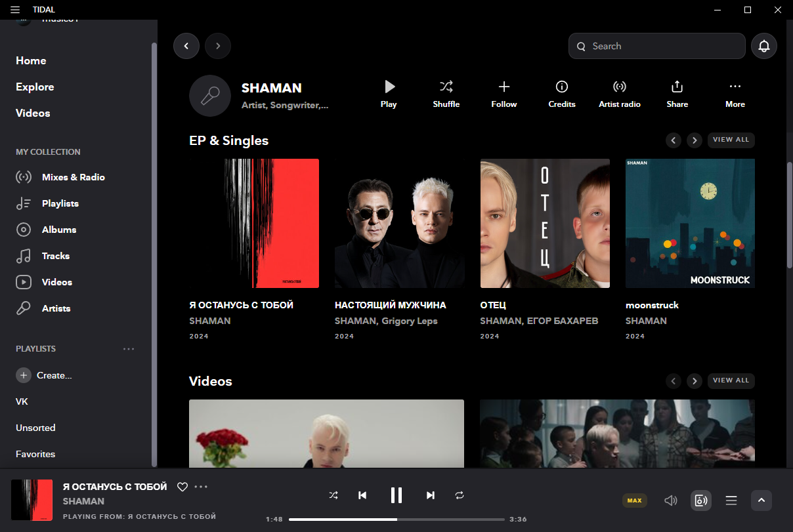
Task: Open Albums in My Collection
Action: tap(46, 230)
